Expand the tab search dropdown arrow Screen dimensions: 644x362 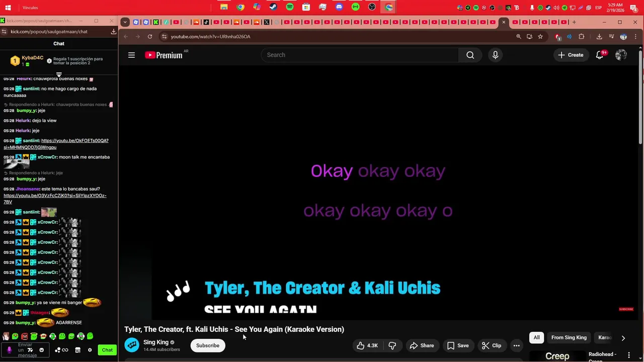pos(125,22)
